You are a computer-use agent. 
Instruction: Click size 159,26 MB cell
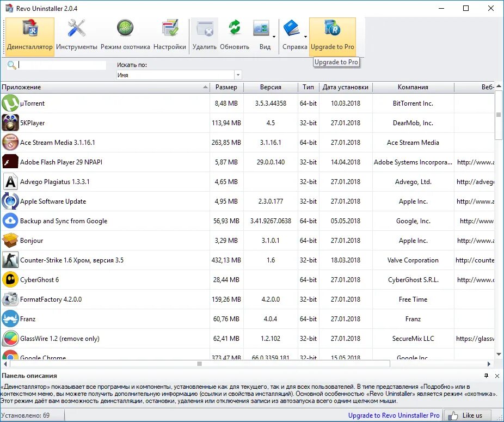click(226, 299)
